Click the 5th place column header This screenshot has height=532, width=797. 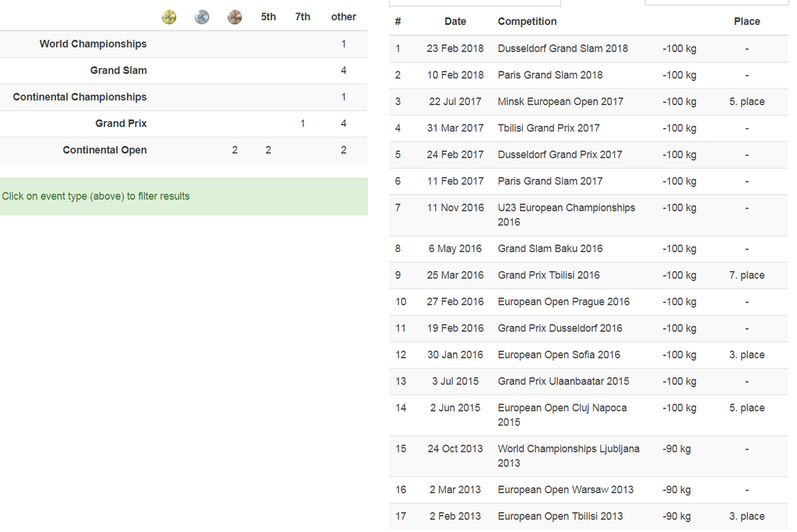[x=268, y=17]
